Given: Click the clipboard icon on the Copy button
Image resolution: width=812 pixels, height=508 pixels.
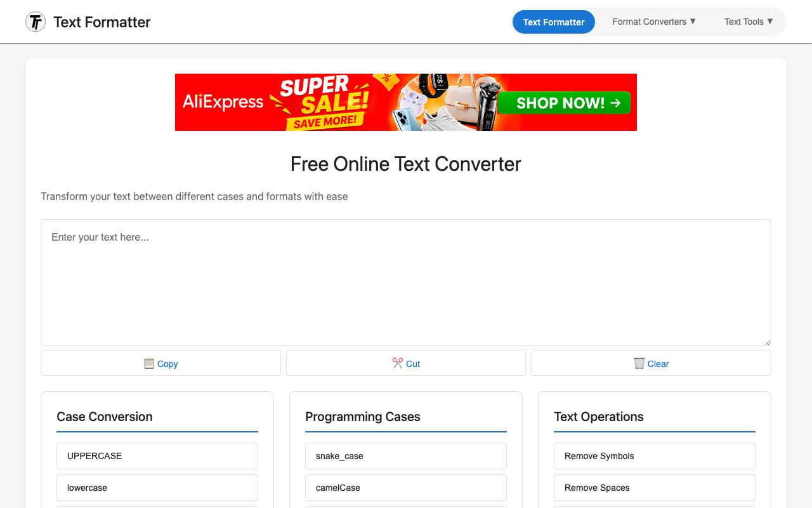Looking at the screenshot, I should 149,363.
